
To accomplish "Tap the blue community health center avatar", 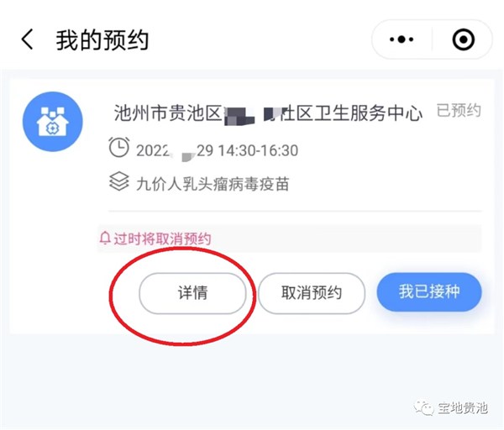I will point(53,122).
